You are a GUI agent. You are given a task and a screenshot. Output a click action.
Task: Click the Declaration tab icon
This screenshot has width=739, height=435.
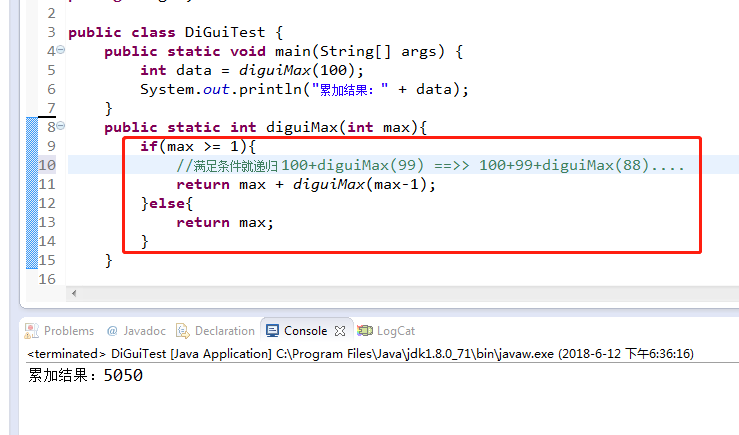(x=183, y=331)
